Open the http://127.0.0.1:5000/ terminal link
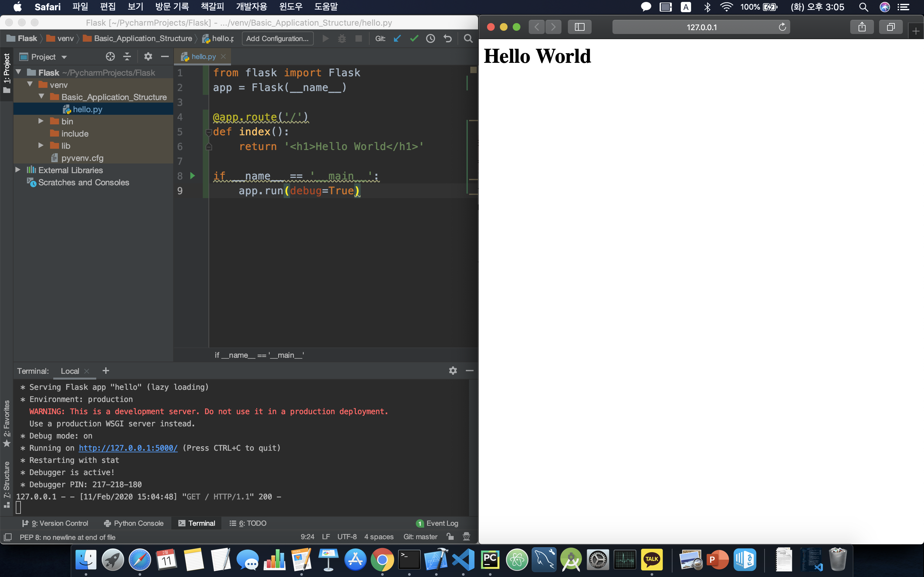This screenshot has width=924, height=577. (128, 448)
